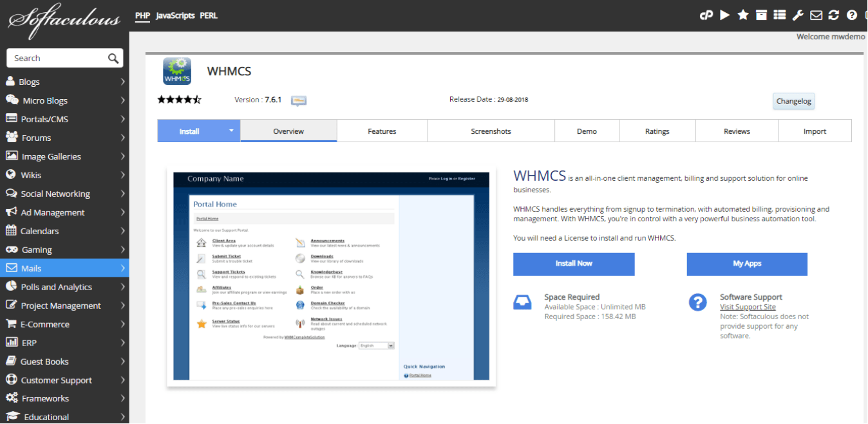Click the circular arrows sync icon in header
868x424 pixels.
[834, 15]
